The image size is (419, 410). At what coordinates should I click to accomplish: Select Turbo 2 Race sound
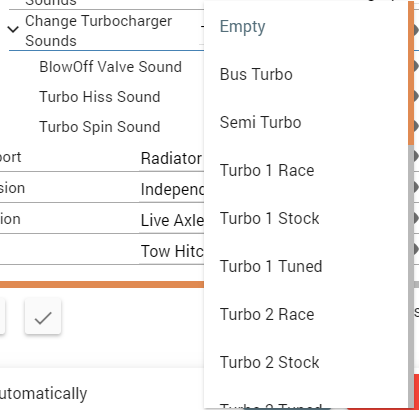[x=306, y=314]
